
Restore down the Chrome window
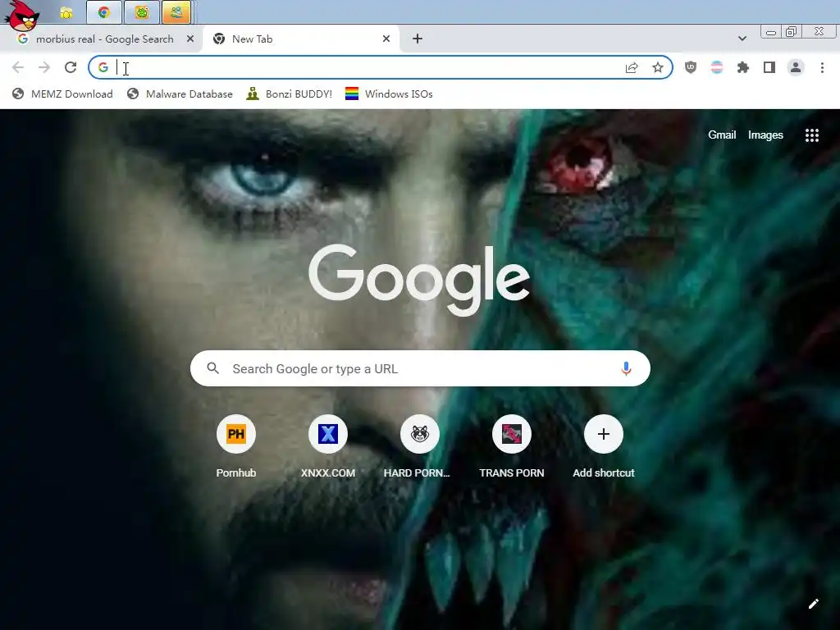pos(792,32)
